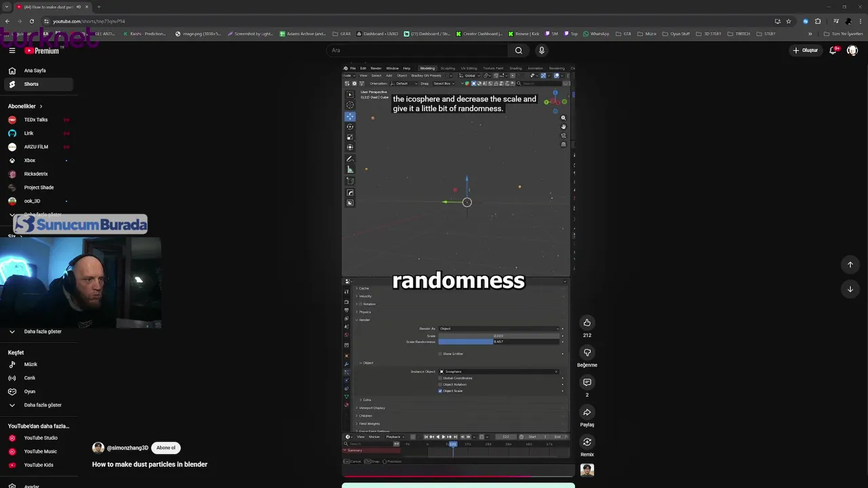Start voice search with the microphone icon
This screenshot has height=488, width=868.
point(541,50)
